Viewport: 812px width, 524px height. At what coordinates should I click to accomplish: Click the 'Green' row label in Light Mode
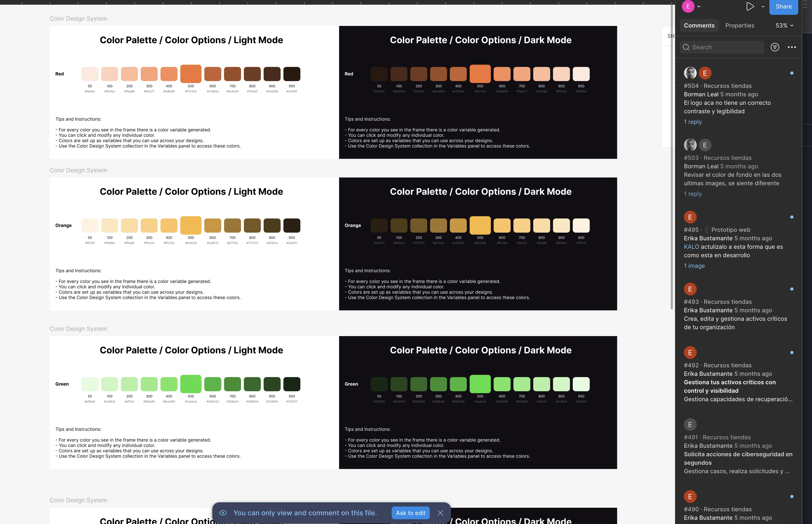62,384
